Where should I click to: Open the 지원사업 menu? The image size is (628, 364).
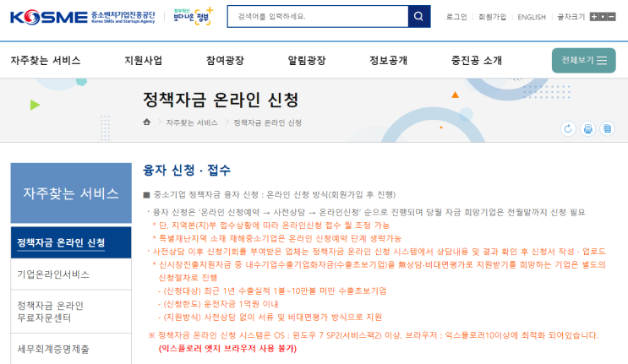point(144,61)
